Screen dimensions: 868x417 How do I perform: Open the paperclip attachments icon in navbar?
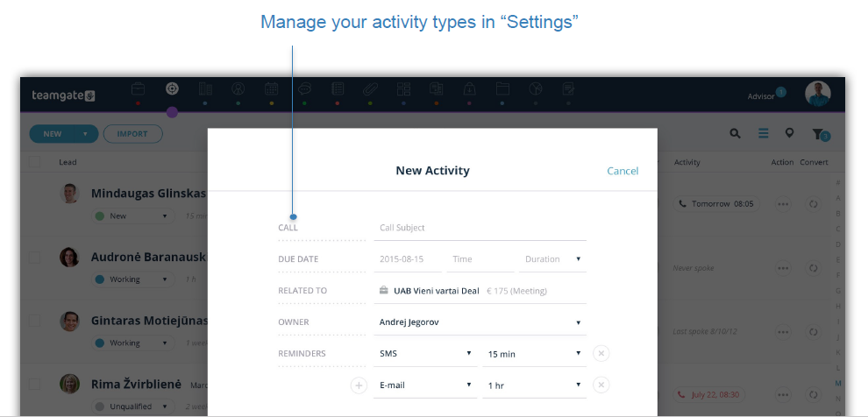pyautogui.click(x=370, y=88)
